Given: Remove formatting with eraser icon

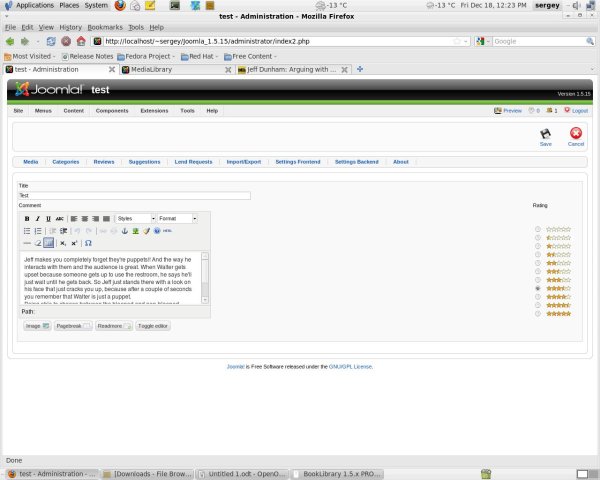Looking at the screenshot, I should pos(38,243).
